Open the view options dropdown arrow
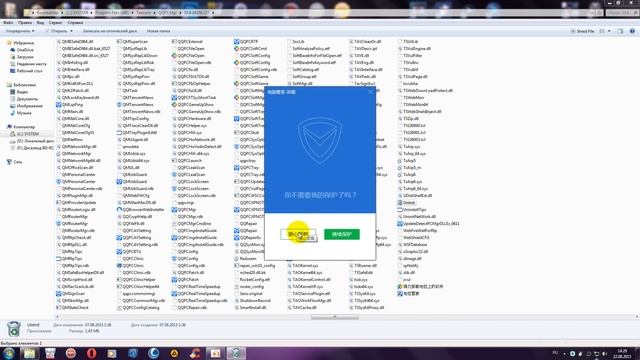640x360 pixels. pos(609,31)
